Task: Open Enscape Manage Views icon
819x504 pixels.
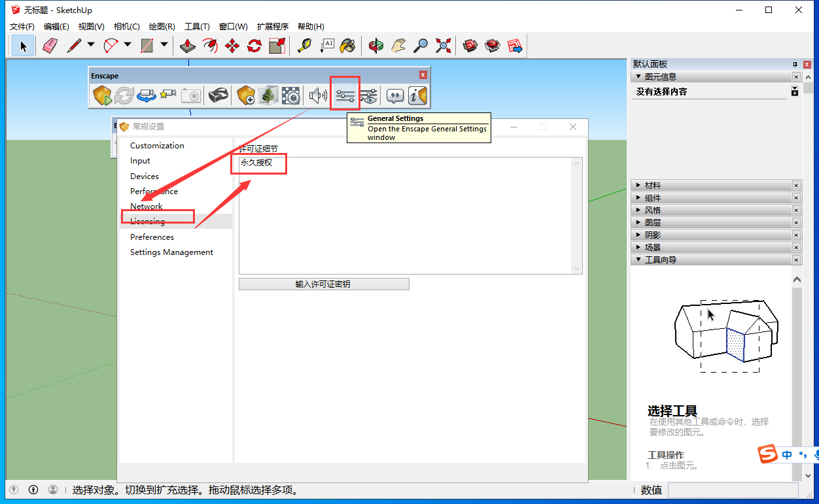Action: (168, 96)
